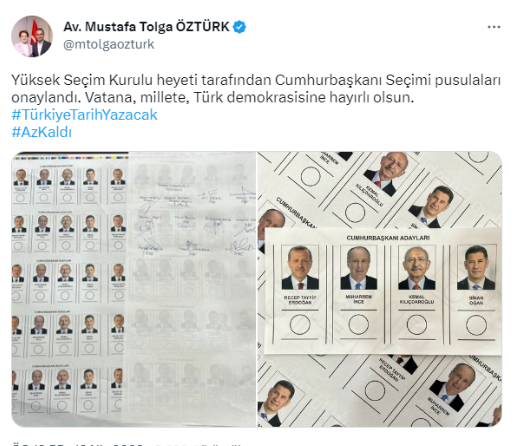Click the blue verified badge beside ÖZTÜRK

(239, 27)
